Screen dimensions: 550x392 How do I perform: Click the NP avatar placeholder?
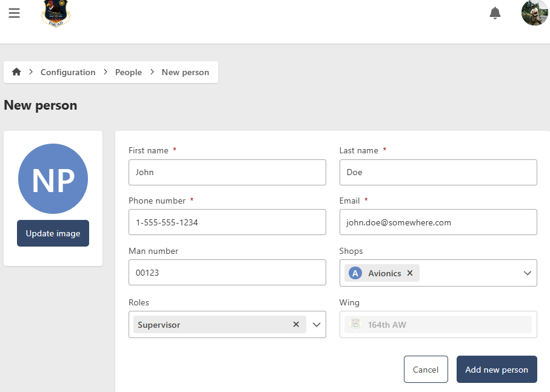pos(53,179)
